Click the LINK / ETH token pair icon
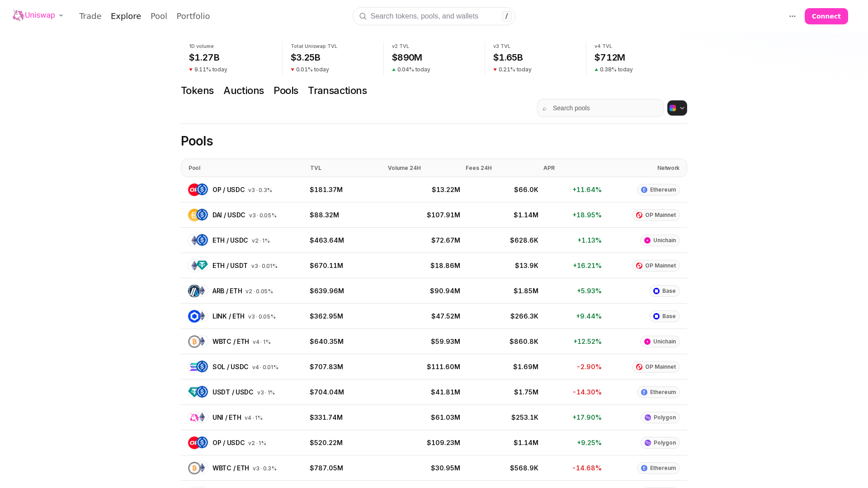The image size is (868, 488). 198,316
